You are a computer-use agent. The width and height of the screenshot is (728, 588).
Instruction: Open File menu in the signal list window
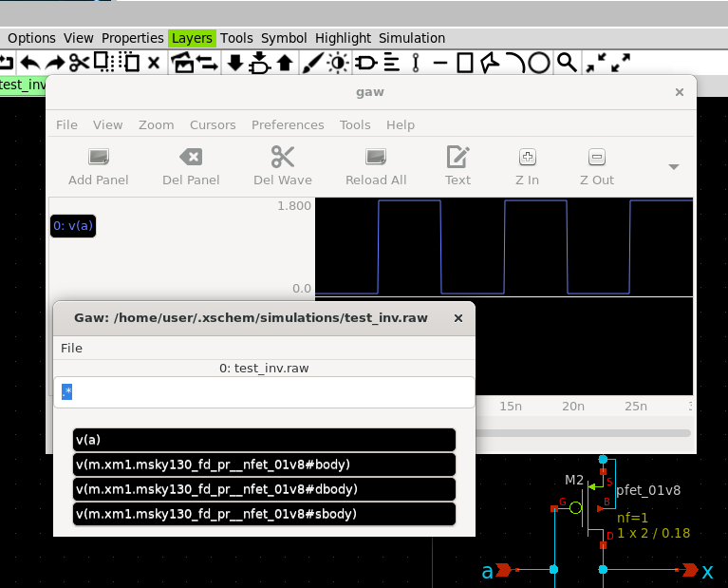click(x=71, y=348)
